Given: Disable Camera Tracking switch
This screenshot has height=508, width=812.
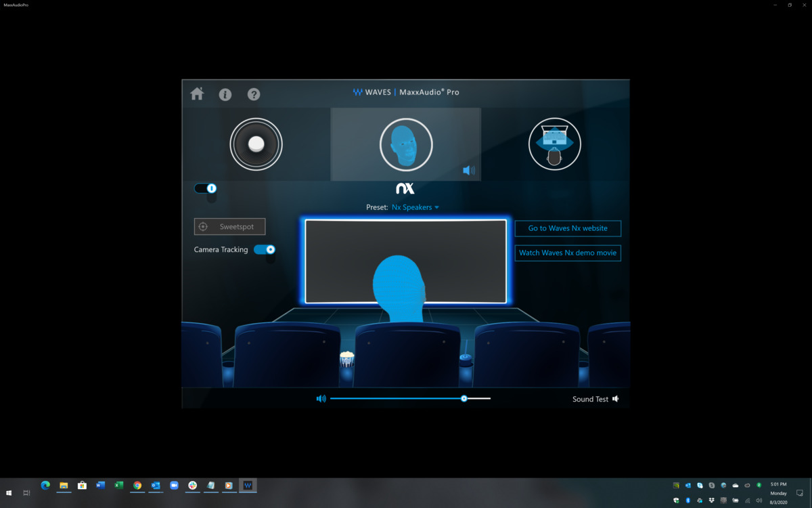Looking at the screenshot, I should tap(265, 250).
